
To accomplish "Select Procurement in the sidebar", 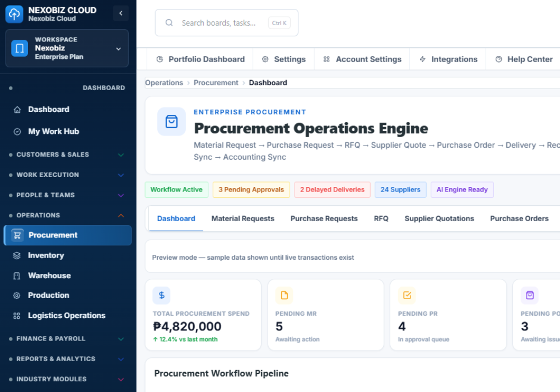I will pyautogui.click(x=68, y=235).
